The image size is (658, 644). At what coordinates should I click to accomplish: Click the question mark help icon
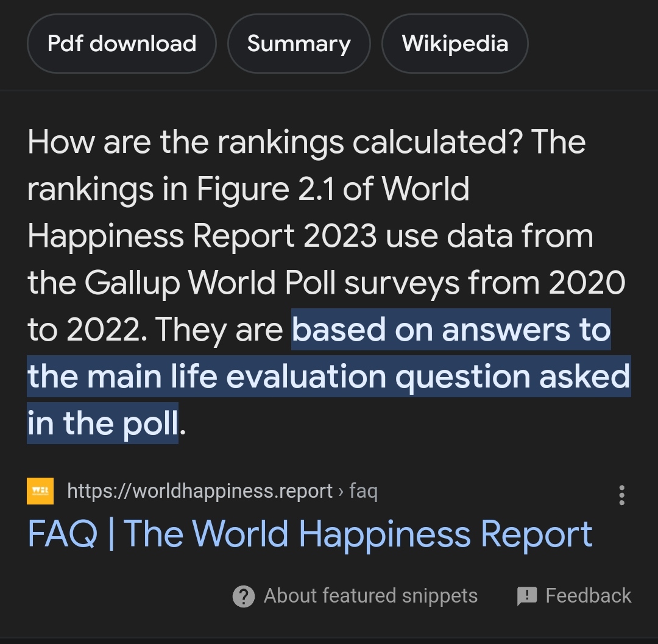244,596
